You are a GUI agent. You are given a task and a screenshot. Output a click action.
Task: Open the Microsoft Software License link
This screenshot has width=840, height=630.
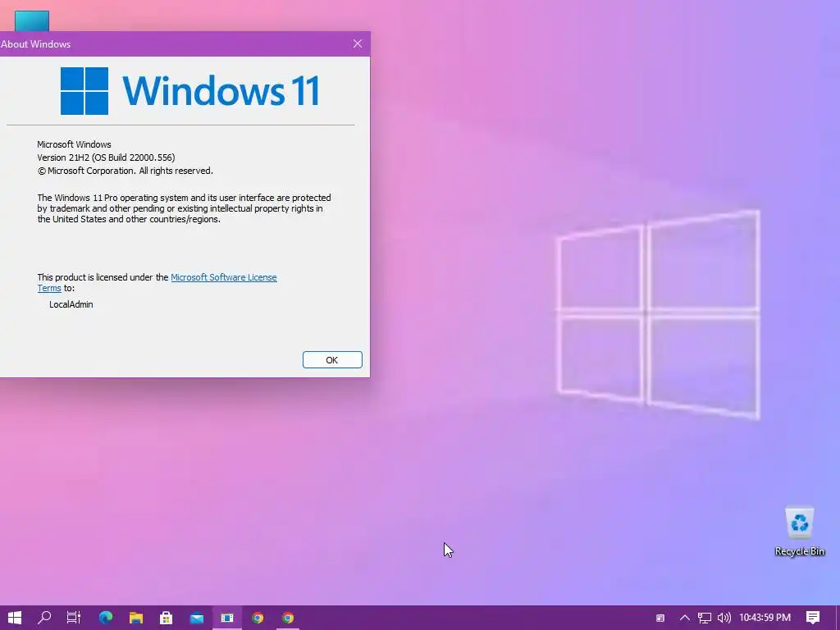point(223,277)
